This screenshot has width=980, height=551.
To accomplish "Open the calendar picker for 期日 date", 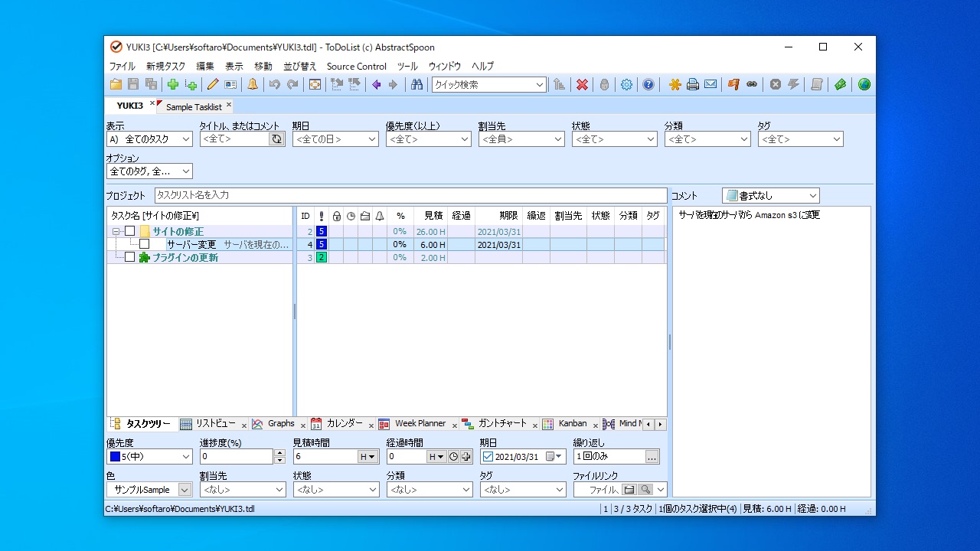I will coord(554,457).
